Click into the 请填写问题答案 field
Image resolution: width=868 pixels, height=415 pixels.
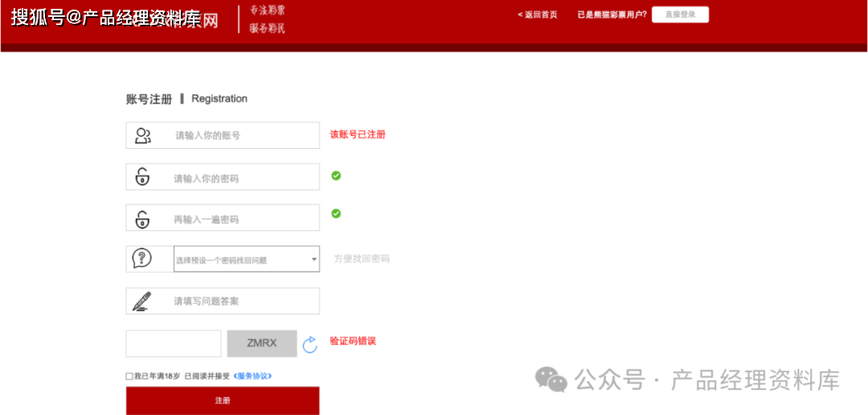pyautogui.click(x=241, y=301)
